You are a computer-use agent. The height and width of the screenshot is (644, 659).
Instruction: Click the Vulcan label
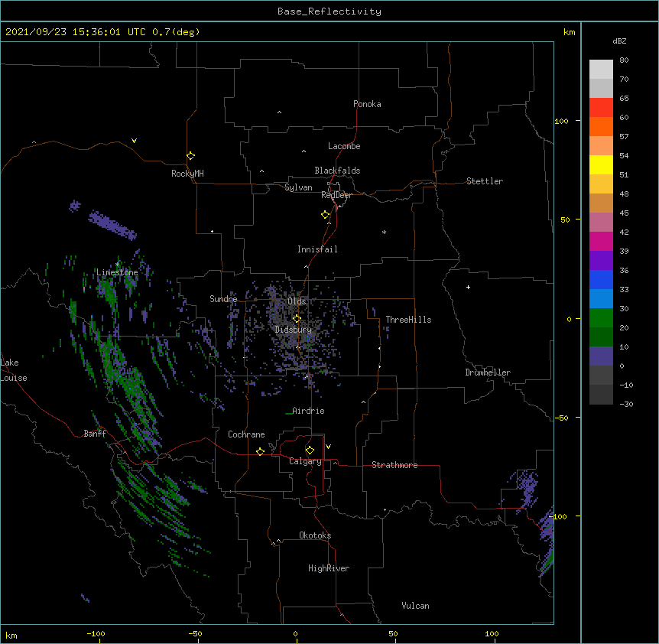tap(415, 606)
